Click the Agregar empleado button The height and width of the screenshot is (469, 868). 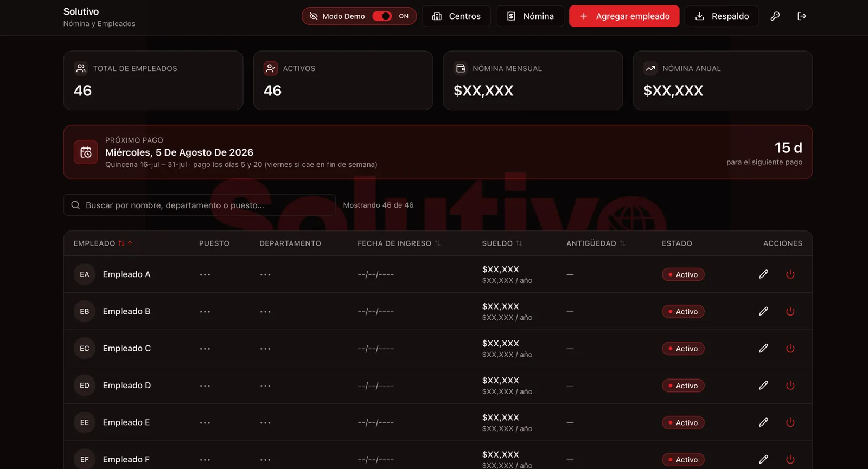(624, 16)
